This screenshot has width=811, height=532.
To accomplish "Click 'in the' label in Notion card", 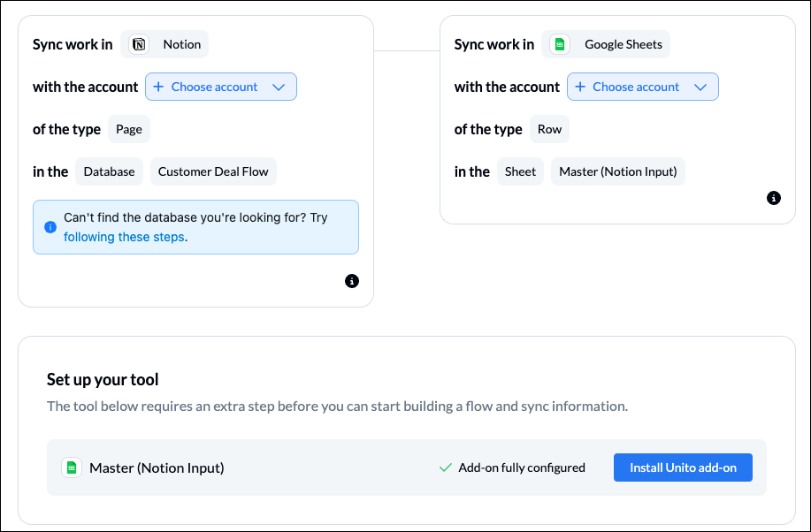I will pos(50,171).
